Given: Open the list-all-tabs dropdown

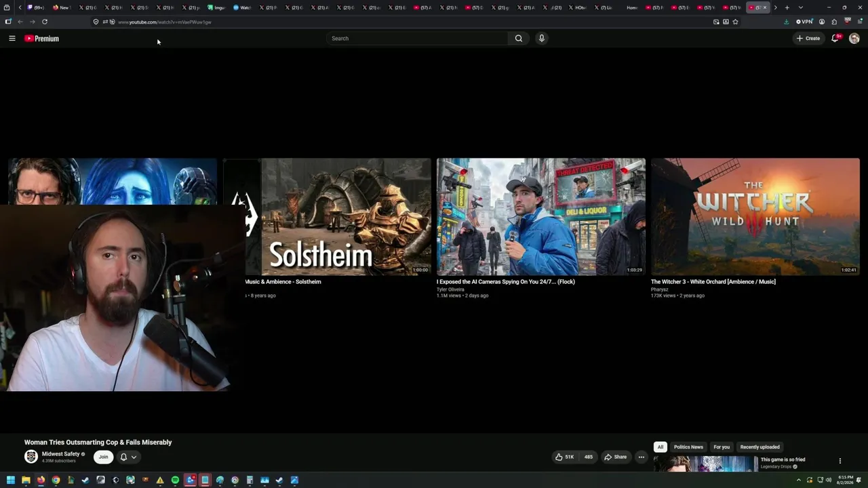Looking at the screenshot, I should pyautogui.click(x=800, y=7).
